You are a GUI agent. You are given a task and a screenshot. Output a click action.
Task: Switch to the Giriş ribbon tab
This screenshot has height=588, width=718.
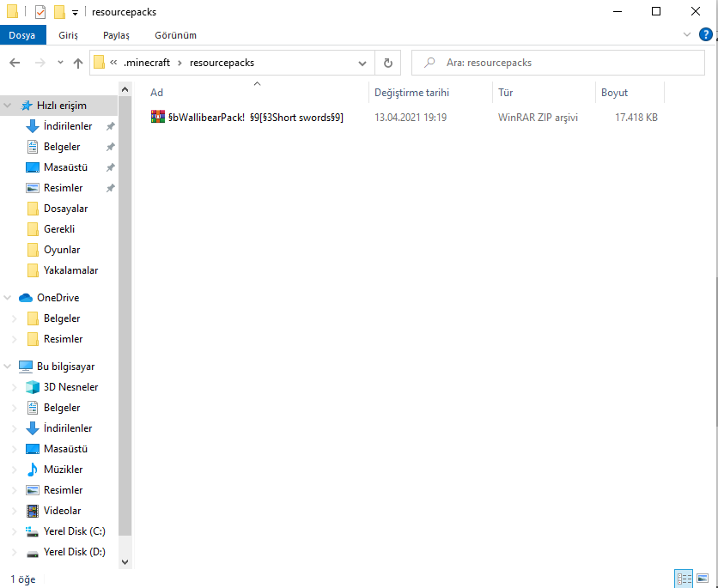[x=68, y=35]
